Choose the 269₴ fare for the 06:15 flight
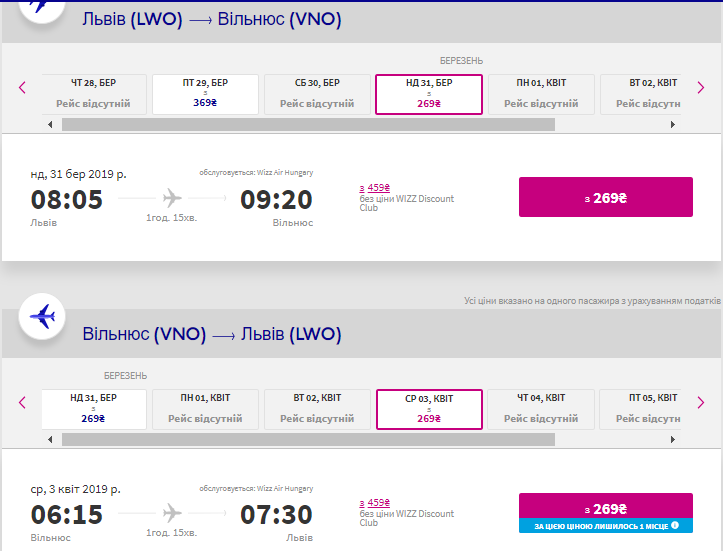Image resolution: width=723 pixels, height=551 pixels. click(x=605, y=507)
